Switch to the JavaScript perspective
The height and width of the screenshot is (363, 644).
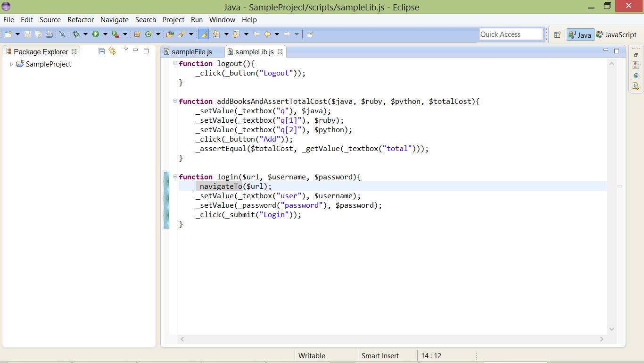click(x=618, y=34)
